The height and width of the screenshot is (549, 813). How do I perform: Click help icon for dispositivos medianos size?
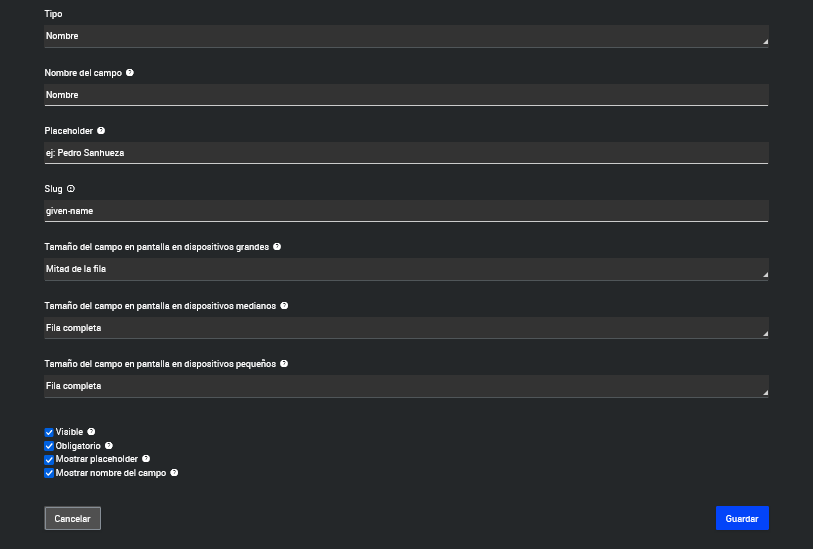tap(284, 305)
